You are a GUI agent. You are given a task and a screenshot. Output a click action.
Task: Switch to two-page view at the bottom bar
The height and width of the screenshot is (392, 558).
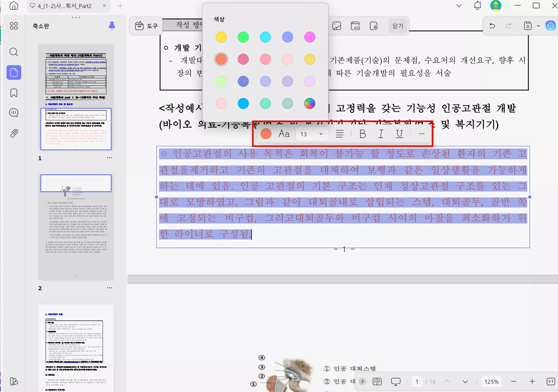[x=376, y=381]
